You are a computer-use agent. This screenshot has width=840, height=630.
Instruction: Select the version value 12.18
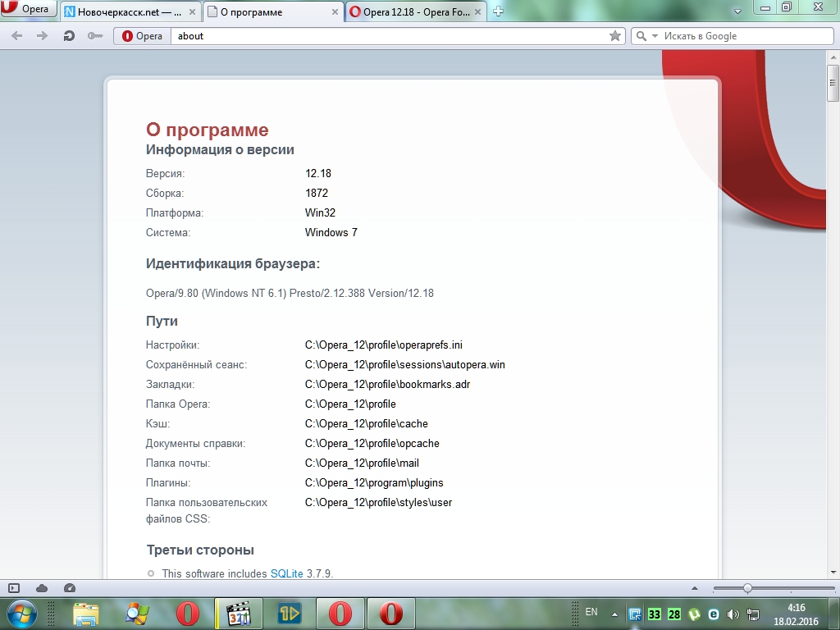[x=318, y=174]
